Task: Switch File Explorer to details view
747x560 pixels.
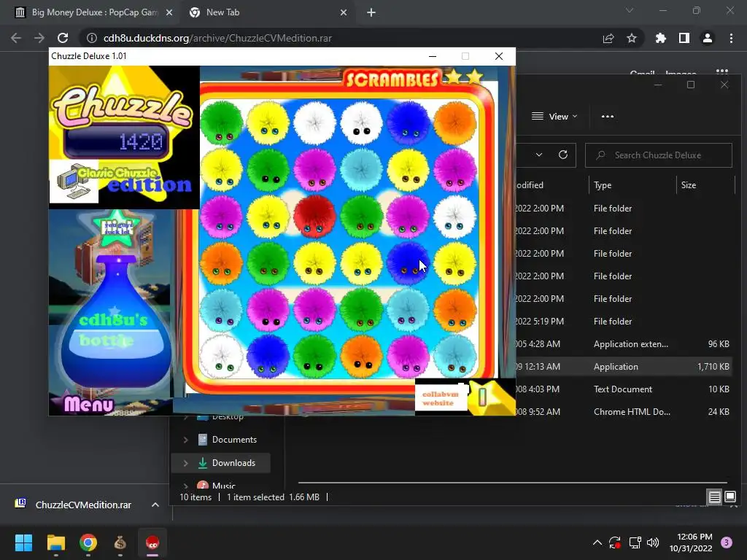Action: pos(714,497)
